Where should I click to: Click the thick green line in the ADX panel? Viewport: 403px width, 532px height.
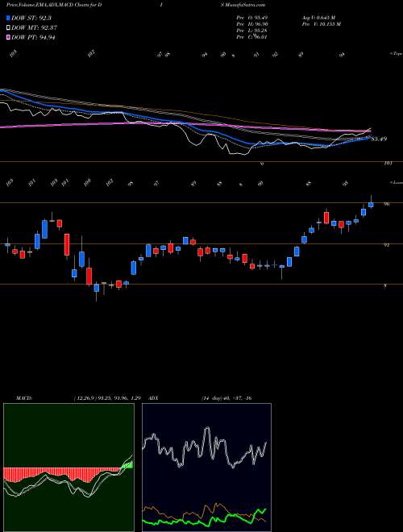coord(204,519)
